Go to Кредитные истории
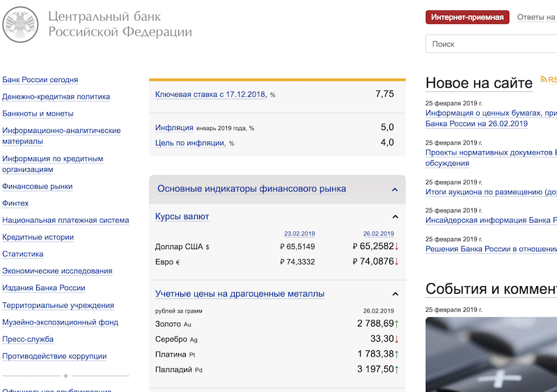 click(38, 237)
